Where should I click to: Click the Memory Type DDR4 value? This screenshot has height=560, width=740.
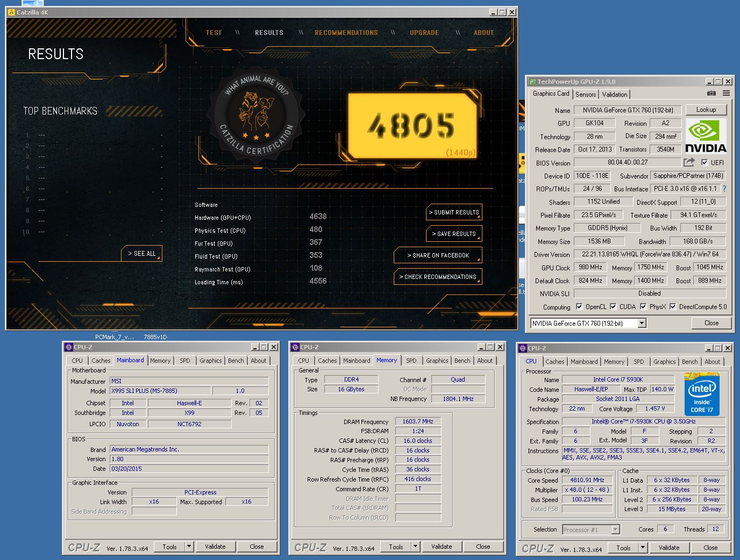click(351, 379)
